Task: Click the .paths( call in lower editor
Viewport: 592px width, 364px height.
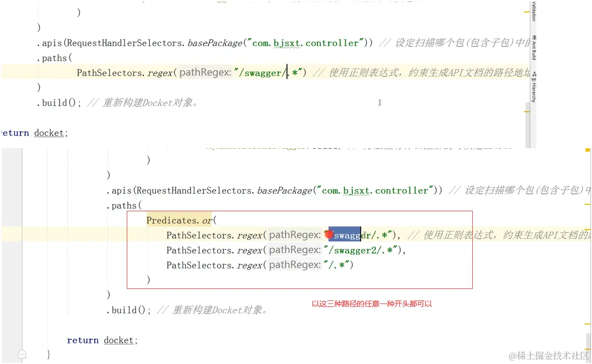Action: pyautogui.click(x=124, y=206)
